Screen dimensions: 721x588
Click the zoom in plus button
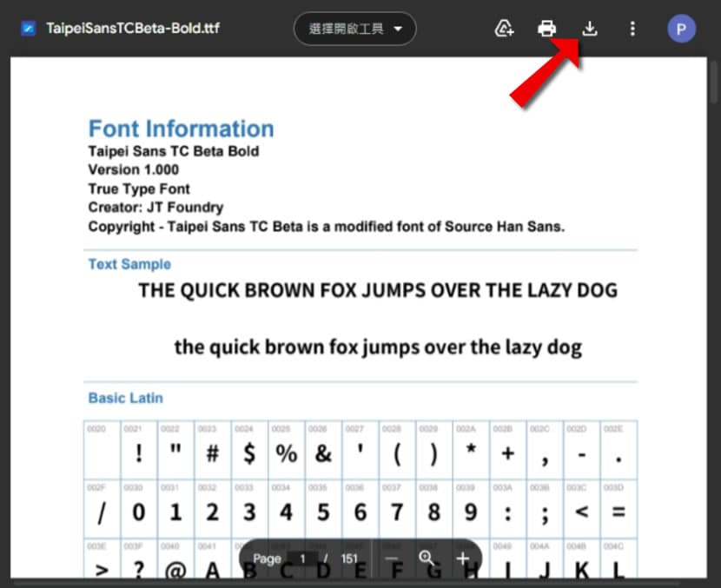(463, 558)
